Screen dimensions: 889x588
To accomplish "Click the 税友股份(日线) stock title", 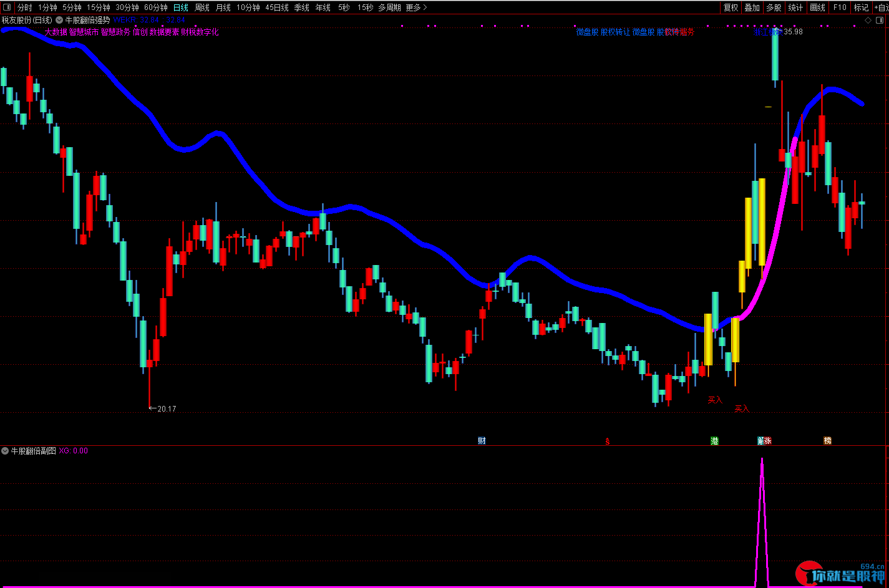I will (26, 20).
